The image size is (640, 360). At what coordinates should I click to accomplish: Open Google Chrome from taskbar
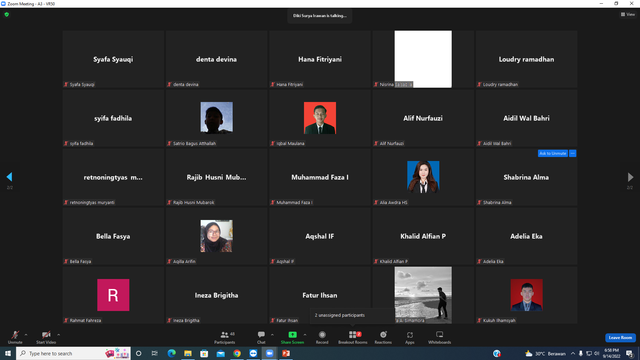point(237,353)
